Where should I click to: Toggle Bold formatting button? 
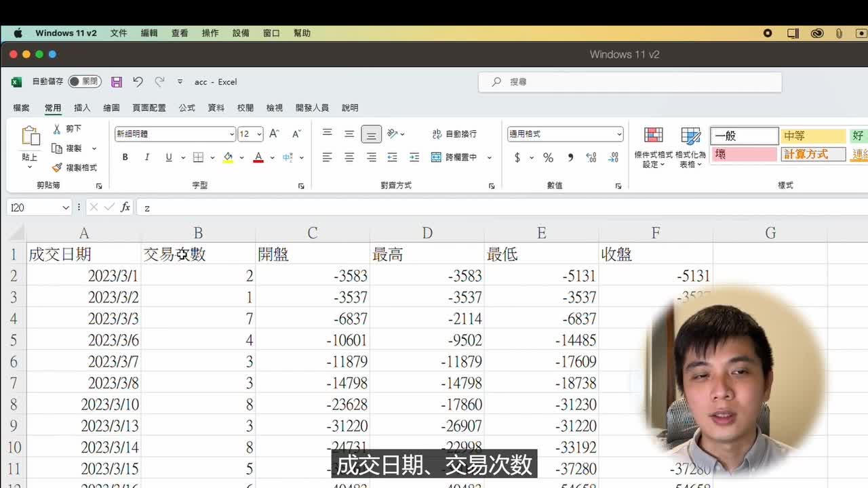click(x=125, y=157)
